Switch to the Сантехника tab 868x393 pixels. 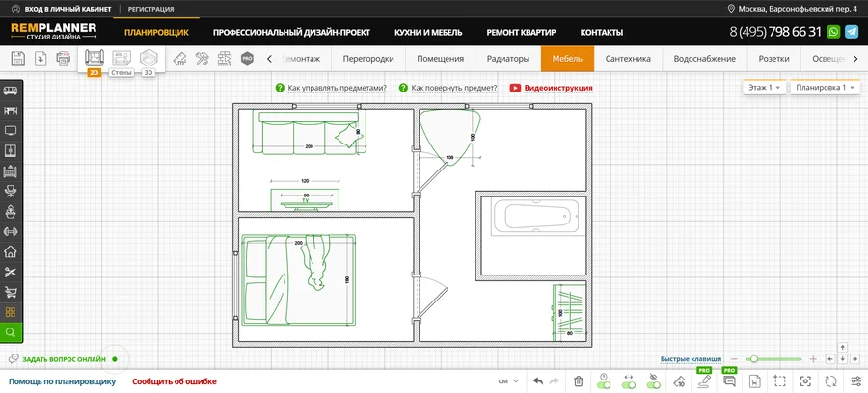click(627, 59)
